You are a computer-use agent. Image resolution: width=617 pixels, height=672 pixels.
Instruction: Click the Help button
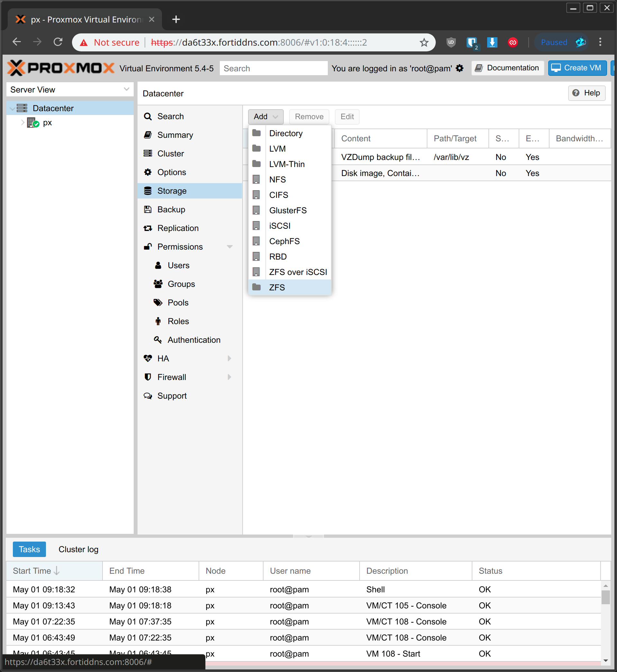click(x=586, y=93)
